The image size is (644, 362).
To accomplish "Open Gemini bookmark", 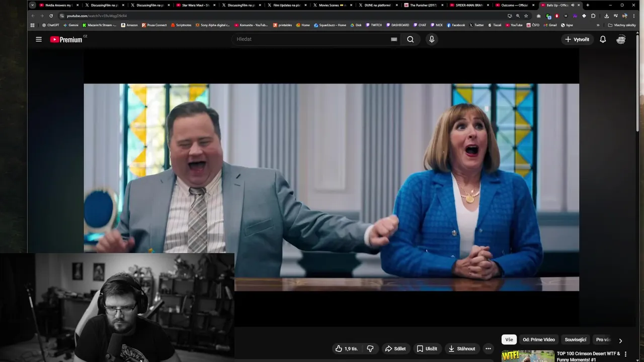I will click(71, 25).
